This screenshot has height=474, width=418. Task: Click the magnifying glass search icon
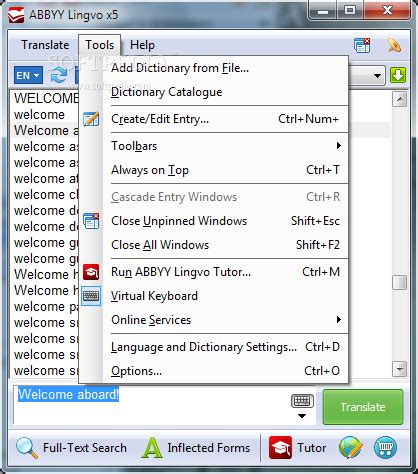coord(27,448)
